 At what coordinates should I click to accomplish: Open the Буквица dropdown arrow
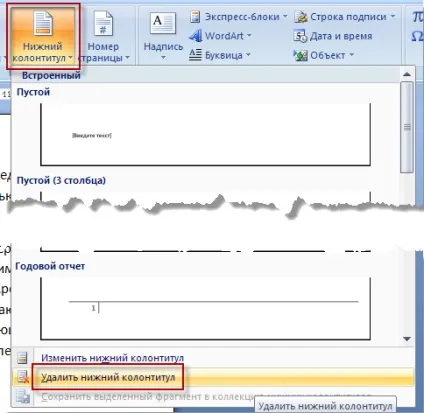click(x=248, y=54)
